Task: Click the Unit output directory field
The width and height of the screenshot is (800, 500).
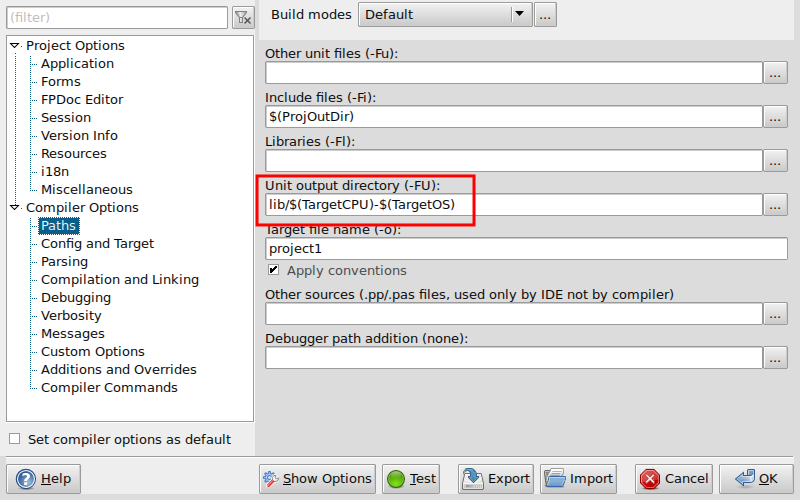Action: coord(514,205)
